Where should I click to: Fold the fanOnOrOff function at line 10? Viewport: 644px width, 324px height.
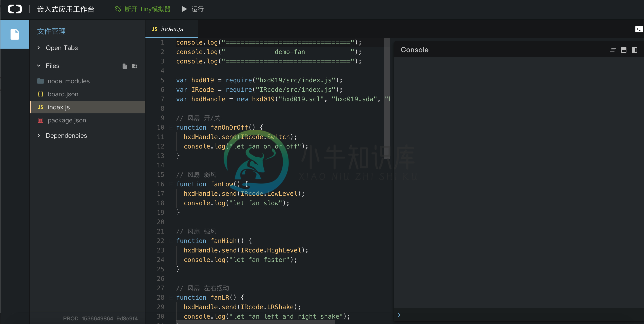[171, 128]
